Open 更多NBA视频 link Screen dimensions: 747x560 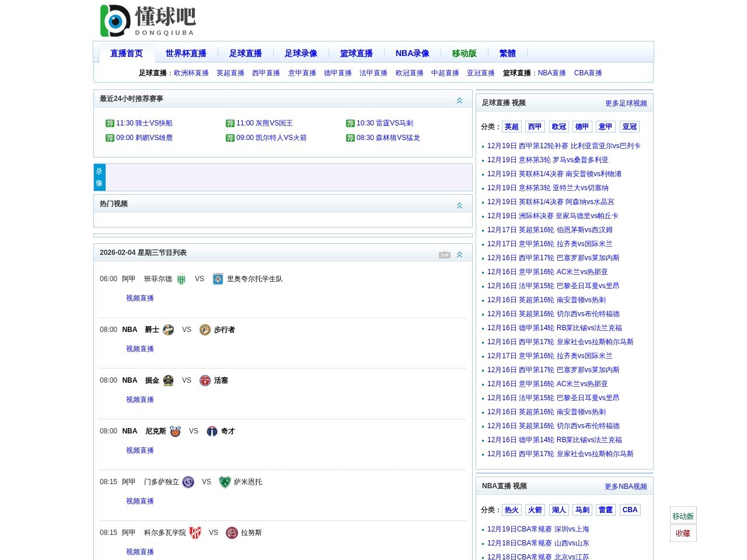(626, 487)
